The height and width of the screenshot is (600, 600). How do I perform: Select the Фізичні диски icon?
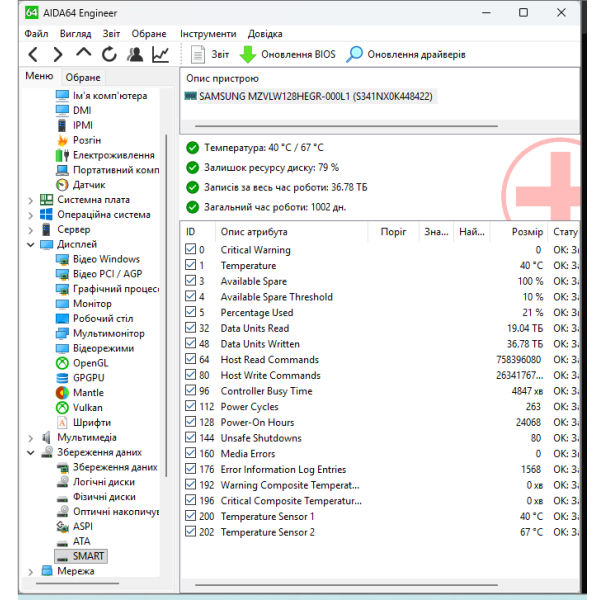[62, 497]
